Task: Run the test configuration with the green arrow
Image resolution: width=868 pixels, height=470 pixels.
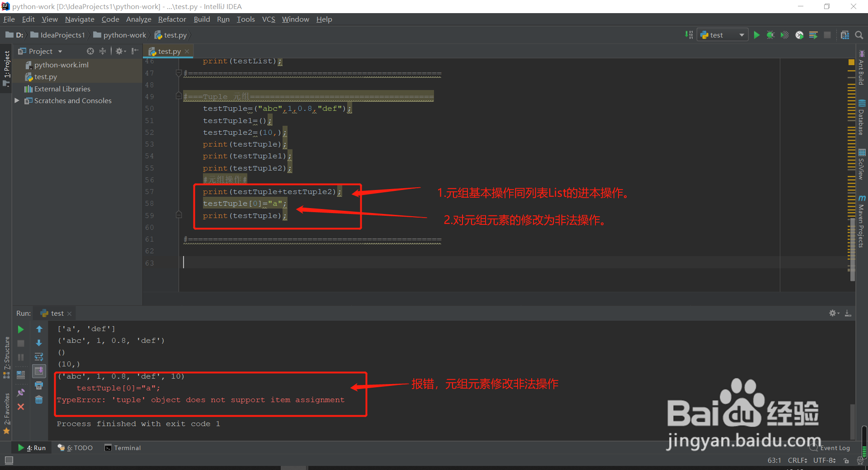Action: click(x=757, y=35)
